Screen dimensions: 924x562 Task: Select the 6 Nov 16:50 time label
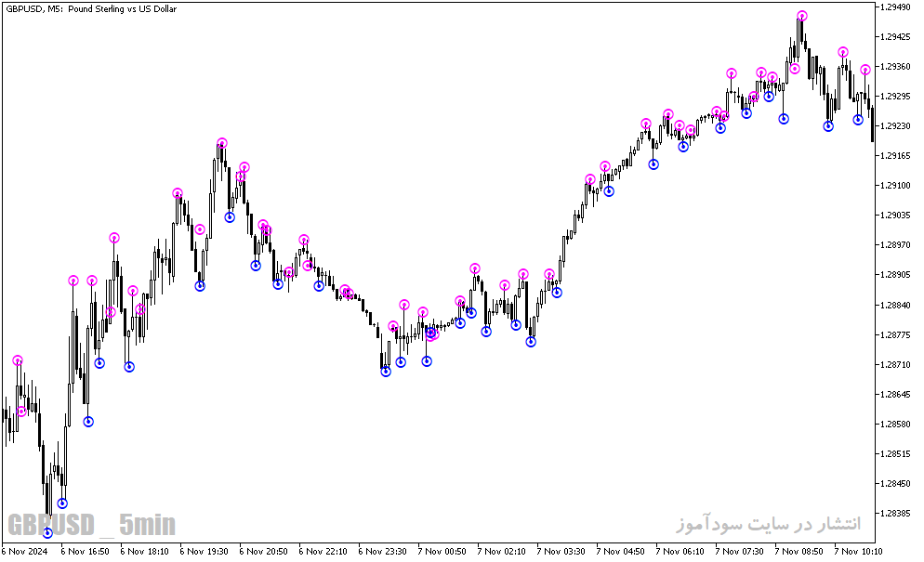point(85,552)
